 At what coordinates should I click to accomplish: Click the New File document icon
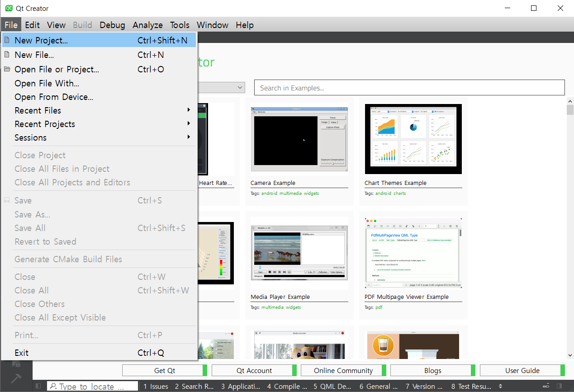coord(6,55)
